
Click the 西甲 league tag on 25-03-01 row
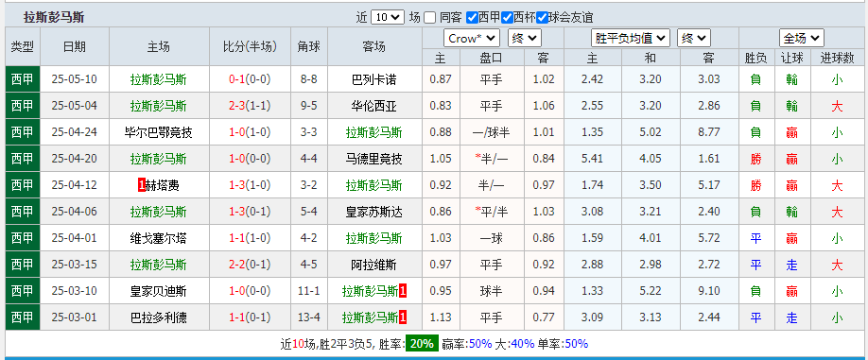pos(23,317)
